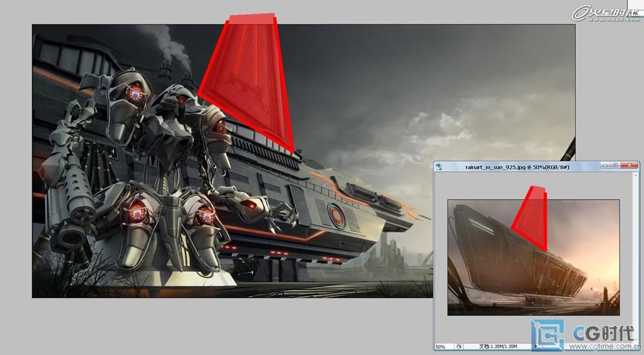Maximize the rainart_m_sun_925.jpg document window
Image resolution: width=644 pixels, height=355 pixels.
(x=615, y=165)
